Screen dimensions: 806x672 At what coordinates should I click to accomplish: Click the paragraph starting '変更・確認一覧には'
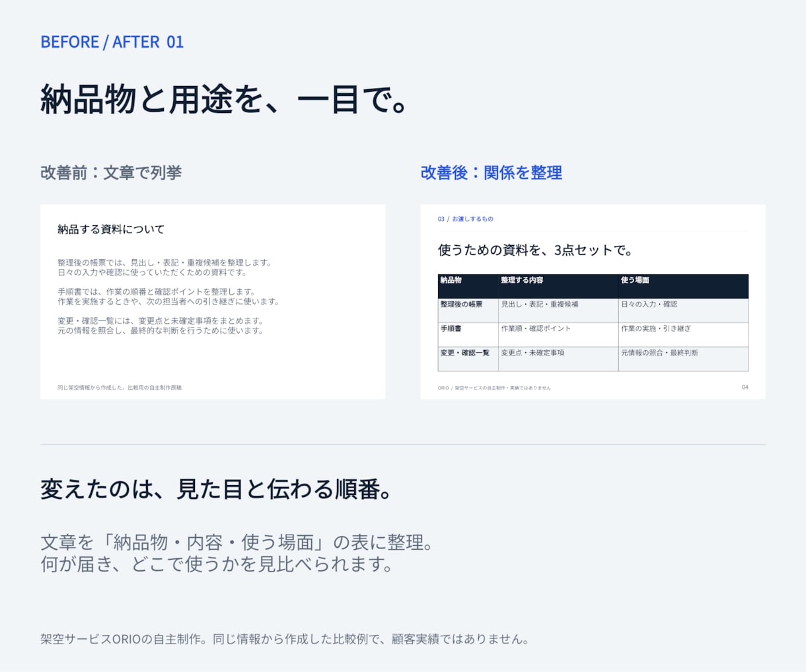coord(161,325)
